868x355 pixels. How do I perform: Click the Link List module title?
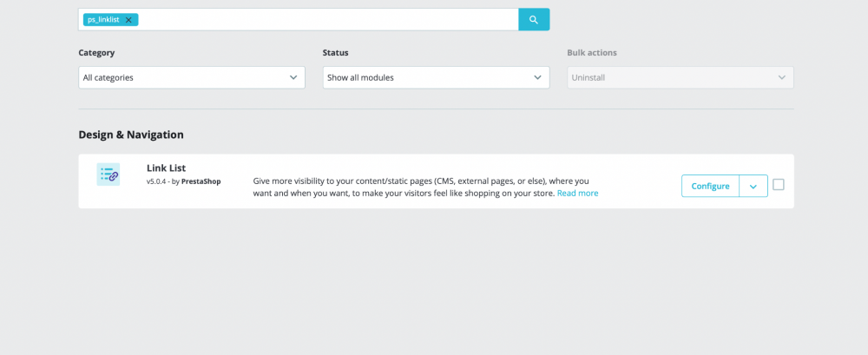(x=166, y=168)
